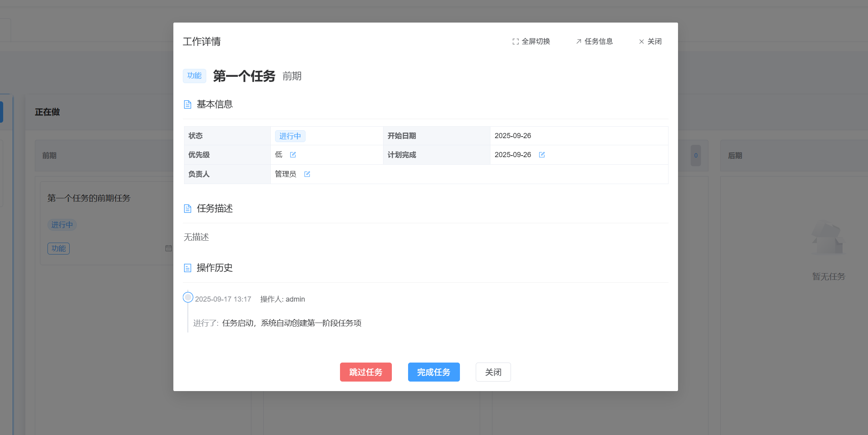Click the 操作历史 section icon

(188, 268)
